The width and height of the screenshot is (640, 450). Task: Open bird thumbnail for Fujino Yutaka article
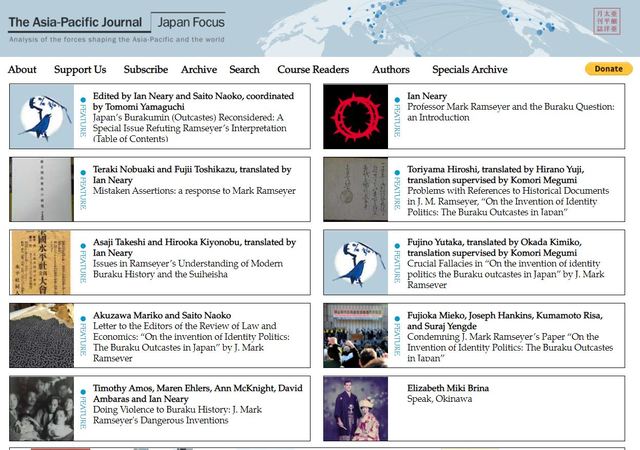pos(356,262)
